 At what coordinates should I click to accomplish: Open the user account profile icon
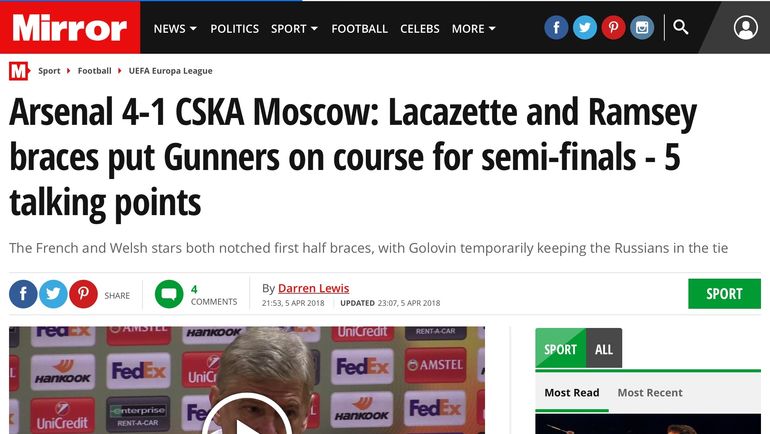tap(745, 28)
